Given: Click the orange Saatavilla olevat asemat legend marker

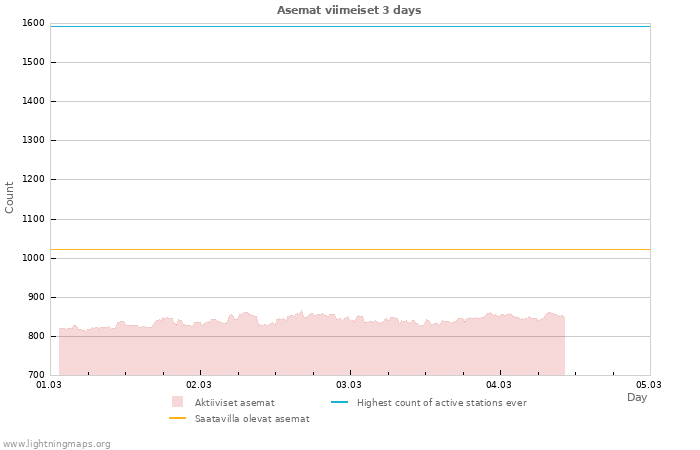Looking at the screenshot, I should tap(178, 418).
